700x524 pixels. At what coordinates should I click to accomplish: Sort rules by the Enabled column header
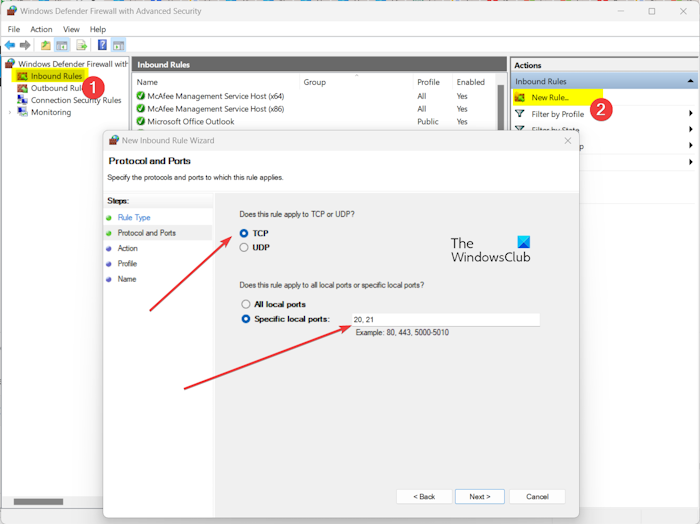[471, 82]
